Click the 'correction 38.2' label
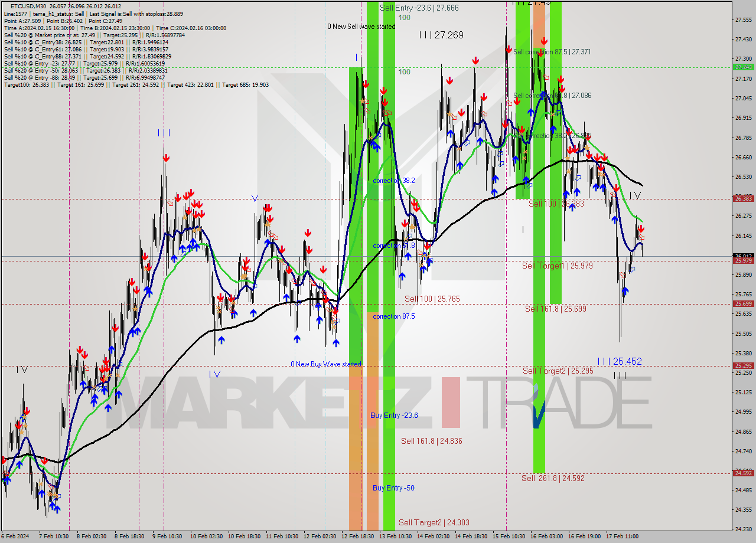Screen dimensions: 756x543 (x=394, y=181)
